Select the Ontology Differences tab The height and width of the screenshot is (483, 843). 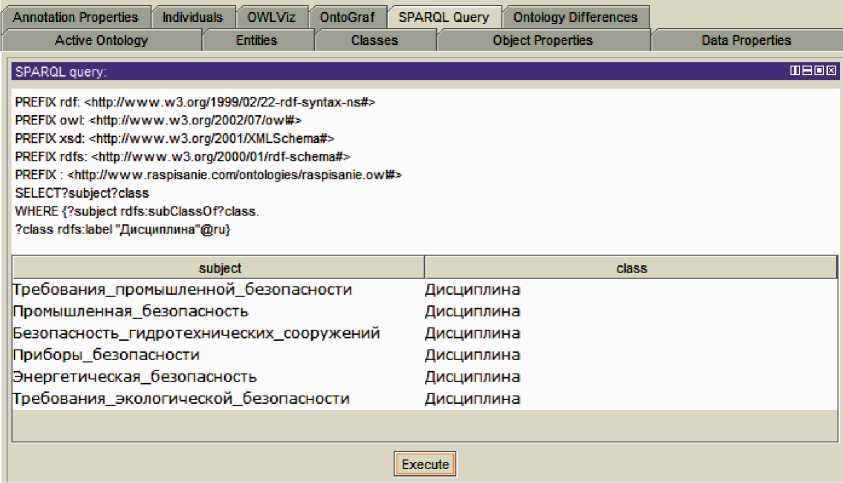pyautogui.click(x=575, y=17)
